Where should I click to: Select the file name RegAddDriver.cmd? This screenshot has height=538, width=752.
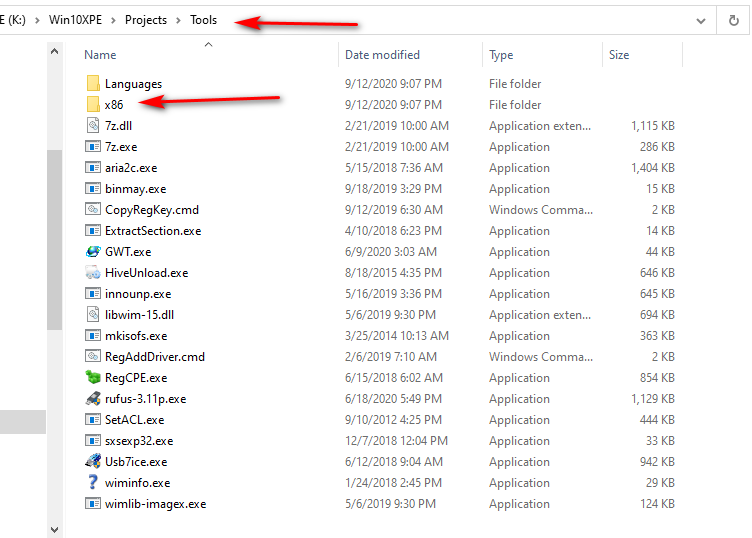[x=155, y=357]
